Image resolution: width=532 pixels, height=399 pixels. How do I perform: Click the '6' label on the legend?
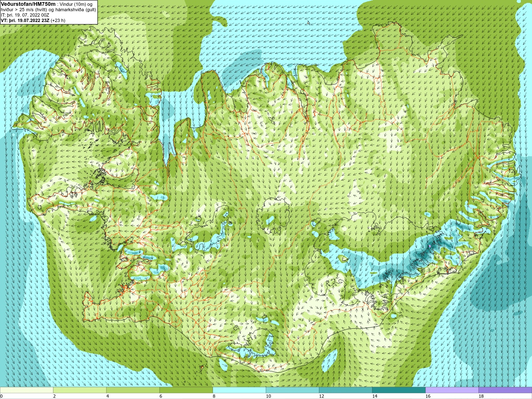click(160, 397)
